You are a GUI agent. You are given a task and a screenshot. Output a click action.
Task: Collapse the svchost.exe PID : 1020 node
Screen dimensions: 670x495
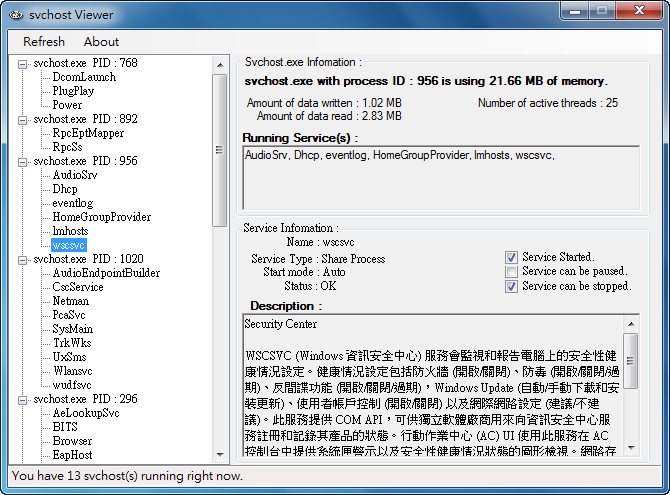22,260
